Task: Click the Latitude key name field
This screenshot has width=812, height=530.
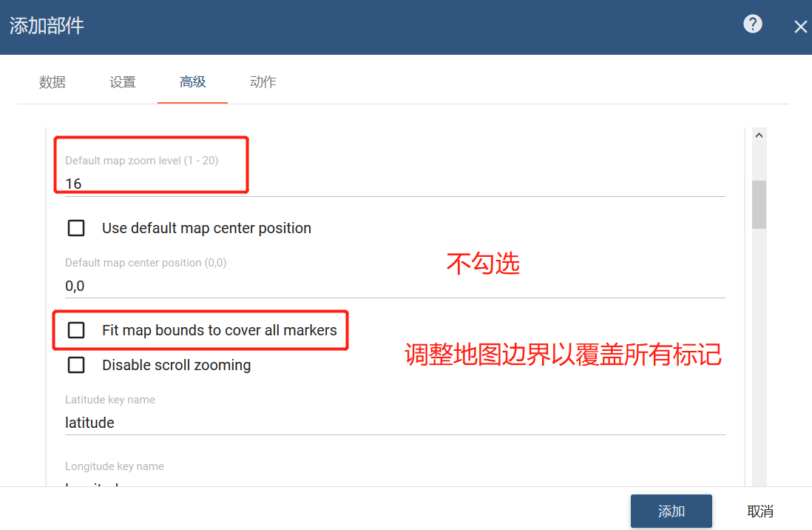Action: tap(395, 423)
